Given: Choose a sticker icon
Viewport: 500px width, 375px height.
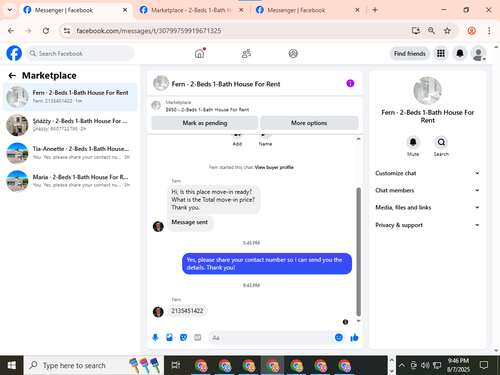Looking at the screenshot, I should point(183,338).
